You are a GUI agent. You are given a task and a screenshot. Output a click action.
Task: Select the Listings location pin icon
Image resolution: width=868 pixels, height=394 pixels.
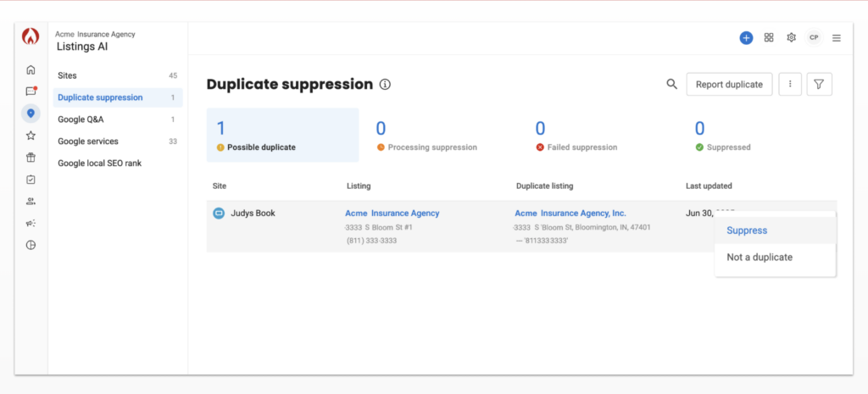(31, 114)
